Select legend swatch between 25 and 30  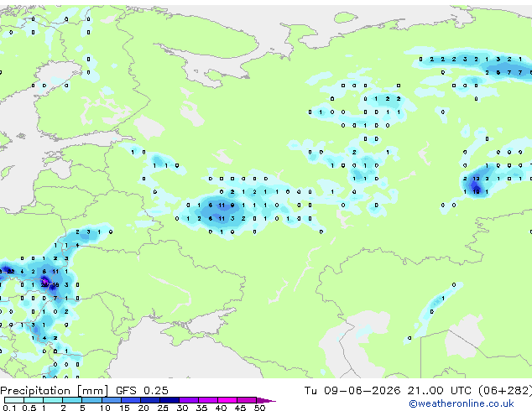coord(170,400)
